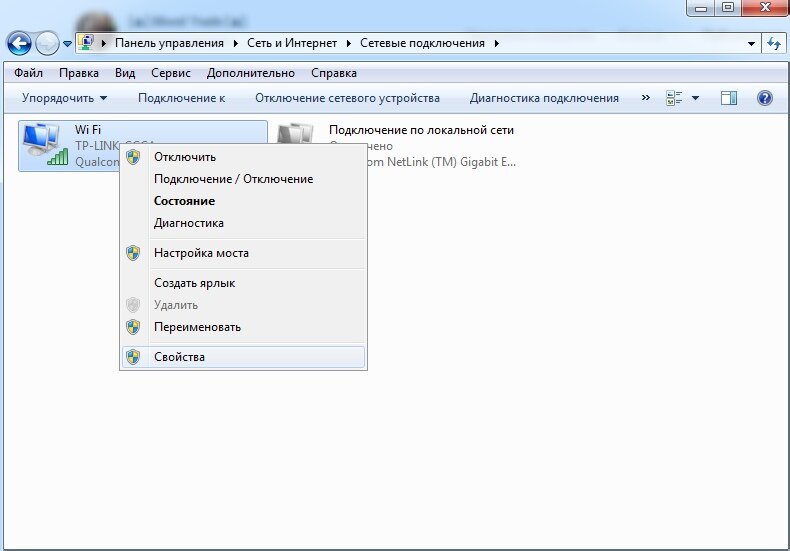Click the network icon in address bar

coord(86,43)
